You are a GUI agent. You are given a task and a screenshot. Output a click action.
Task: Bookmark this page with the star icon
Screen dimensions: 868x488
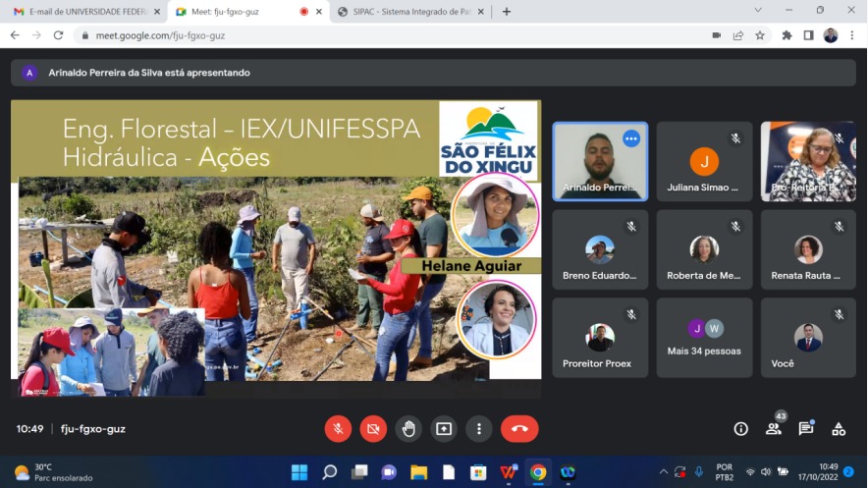(760, 35)
